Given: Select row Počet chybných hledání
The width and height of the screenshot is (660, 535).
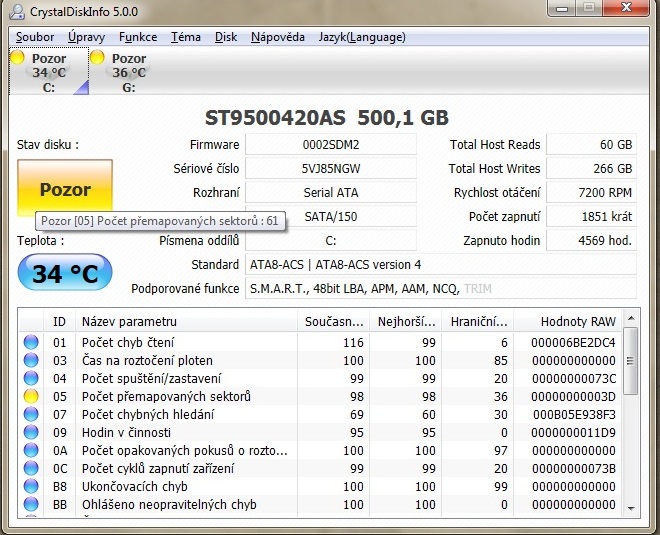Looking at the screenshot, I should click(x=320, y=414).
